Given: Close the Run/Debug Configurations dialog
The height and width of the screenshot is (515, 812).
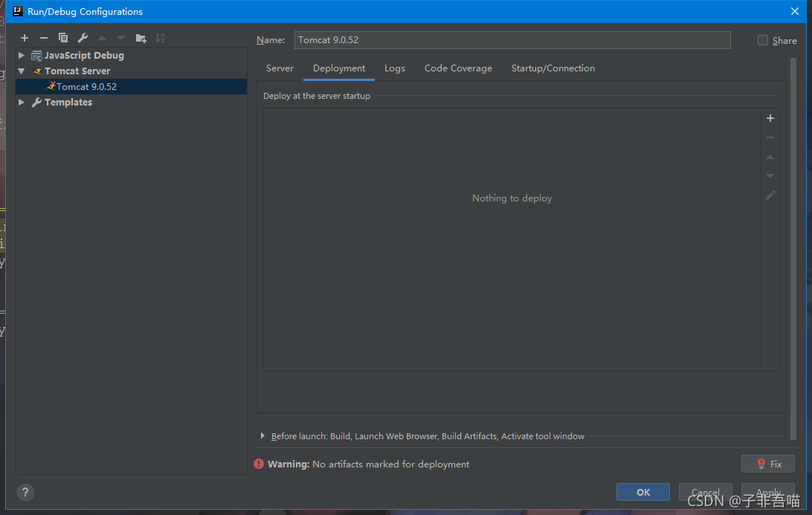Looking at the screenshot, I should [794, 11].
